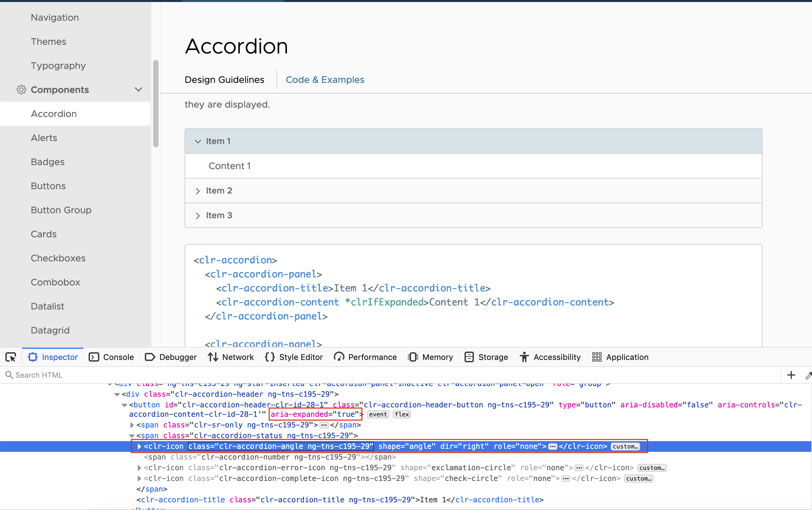Open the Memory panel tab
This screenshot has width=812, height=510.
[x=431, y=357]
